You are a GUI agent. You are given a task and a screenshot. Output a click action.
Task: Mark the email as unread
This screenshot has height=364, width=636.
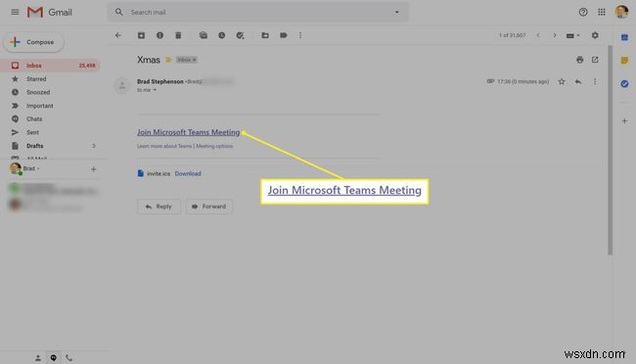pos(204,35)
